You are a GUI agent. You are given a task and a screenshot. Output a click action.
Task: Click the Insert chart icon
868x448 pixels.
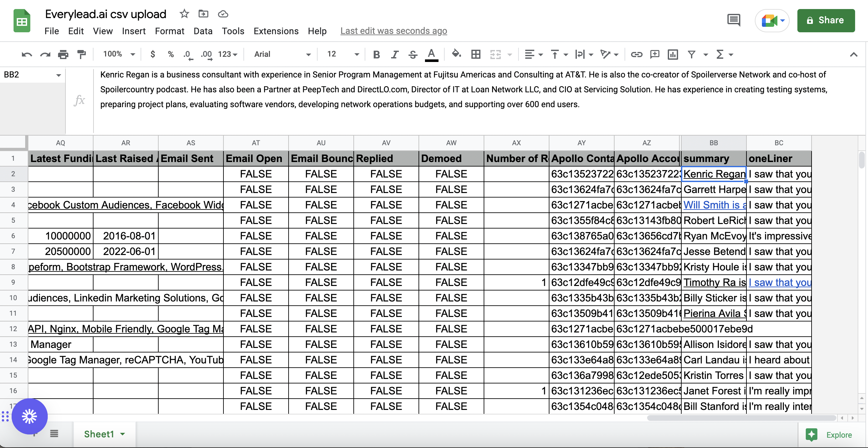click(x=673, y=54)
